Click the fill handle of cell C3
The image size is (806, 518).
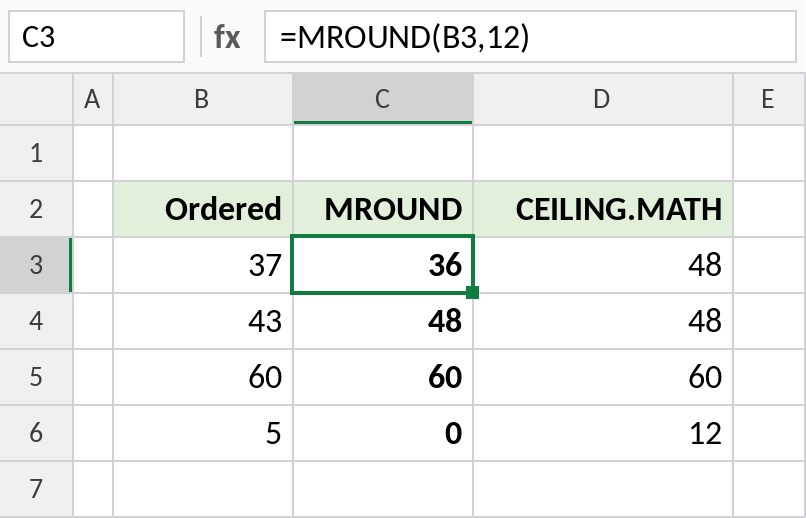[473, 292]
